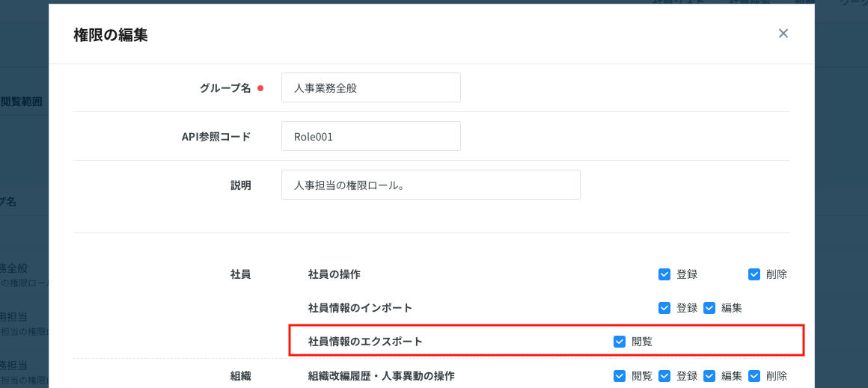Viewport: 868px width, 388px height.
Task: Uncheck 編集 checkbox for 社員情報のインポート
Action: [x=709, y=308]
